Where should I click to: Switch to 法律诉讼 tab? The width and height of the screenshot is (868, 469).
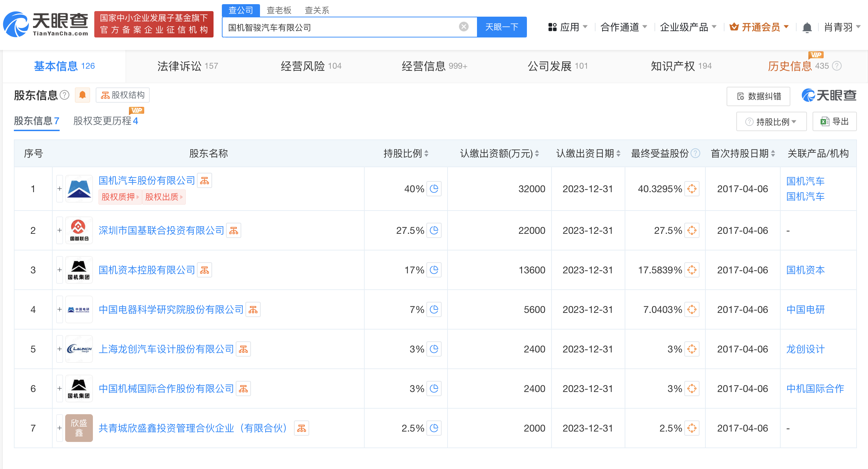click(x=188, y=66)
